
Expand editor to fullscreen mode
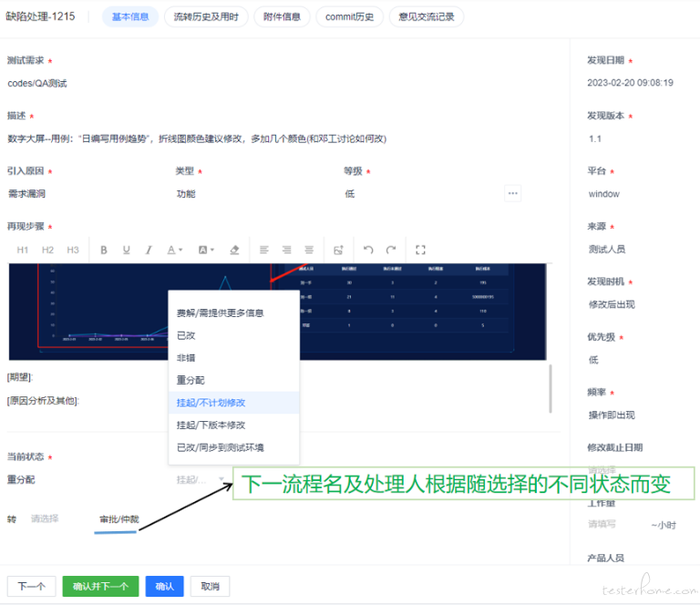click(x=420, y=250)
